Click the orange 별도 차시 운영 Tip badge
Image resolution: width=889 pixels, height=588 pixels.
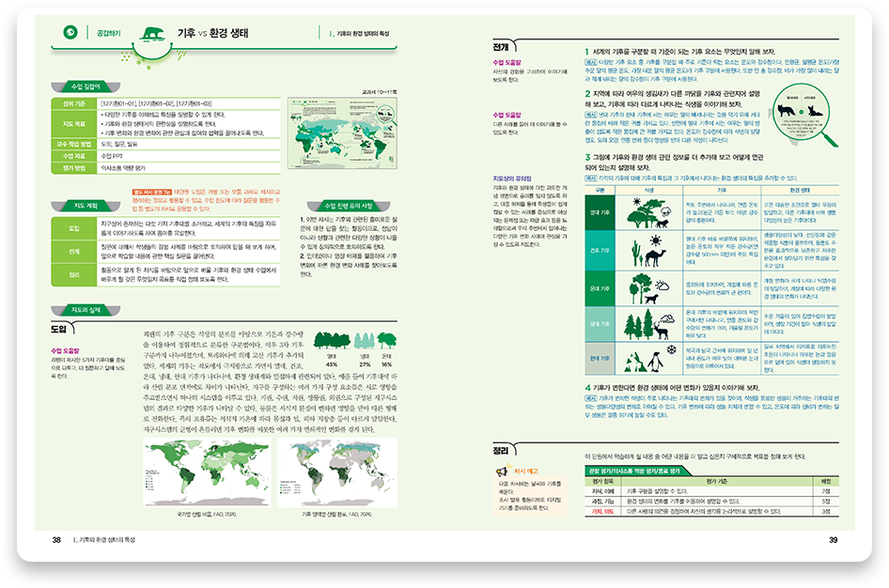pos(152,192)
